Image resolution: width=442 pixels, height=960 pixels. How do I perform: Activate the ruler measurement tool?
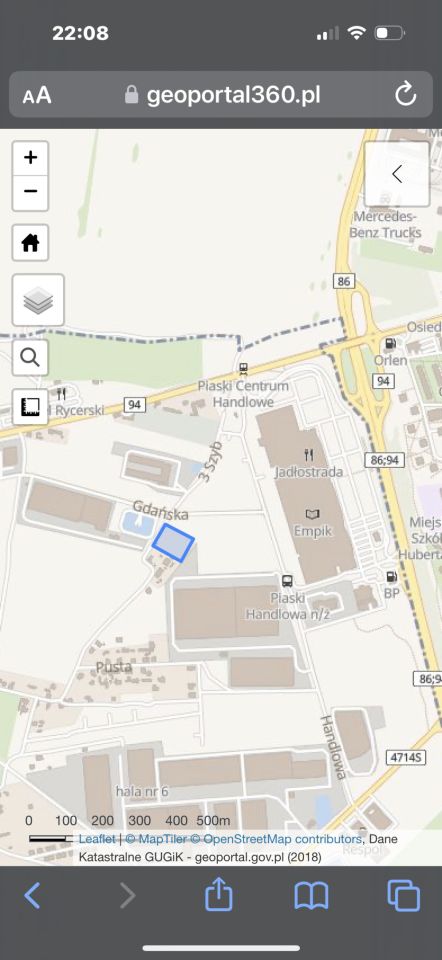point(31,407)
